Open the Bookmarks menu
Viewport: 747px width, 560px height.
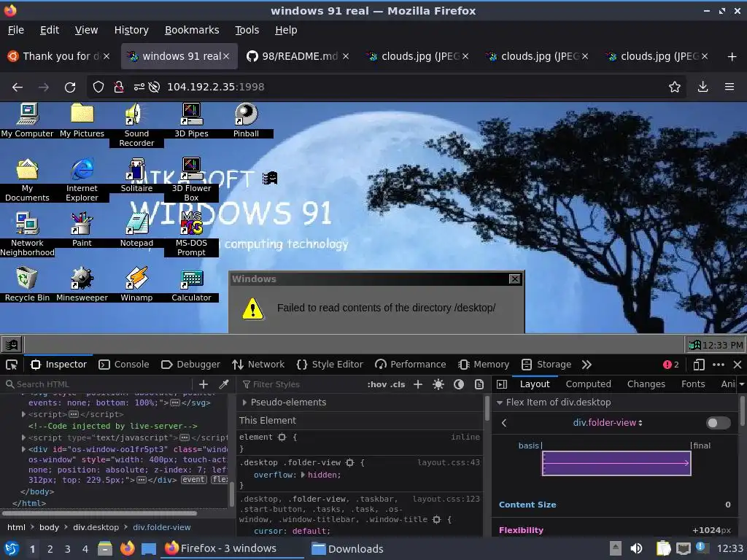tap(192, 30)
